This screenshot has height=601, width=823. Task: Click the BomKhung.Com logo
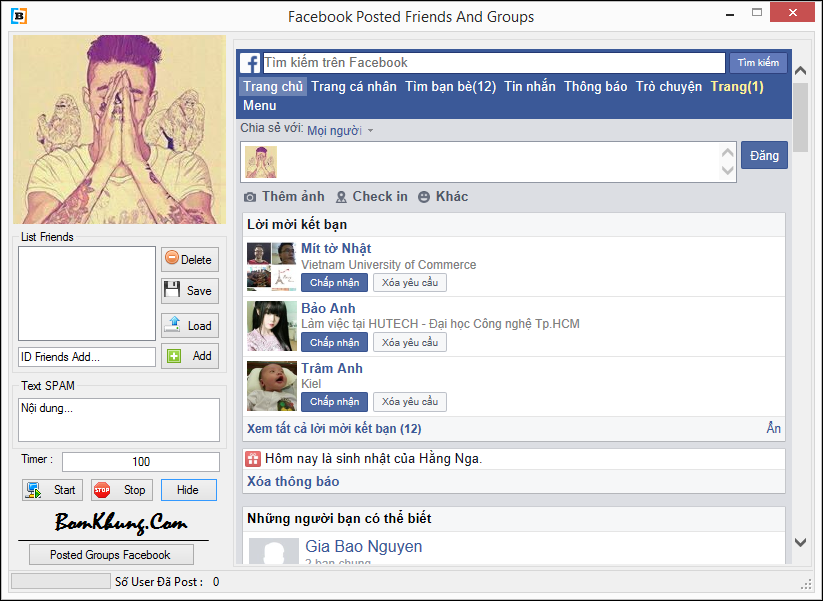121,522
